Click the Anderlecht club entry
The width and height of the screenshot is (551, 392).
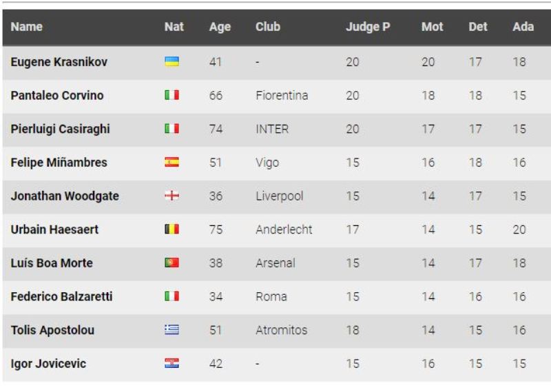(x=284, y=229)
